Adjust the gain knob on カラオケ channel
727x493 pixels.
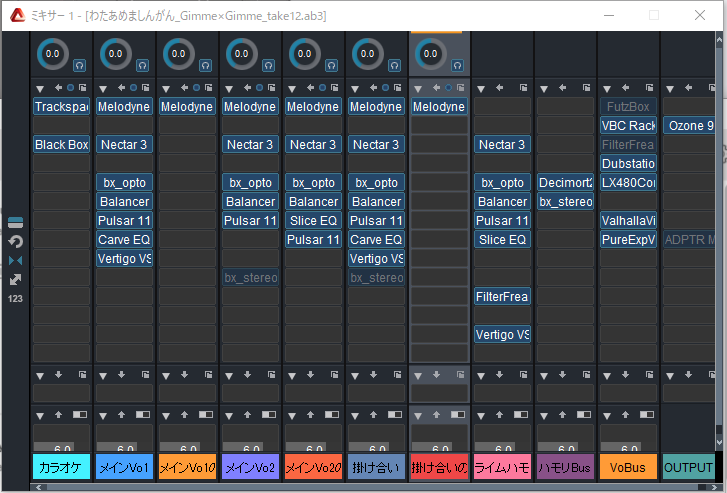pos(52,54)
